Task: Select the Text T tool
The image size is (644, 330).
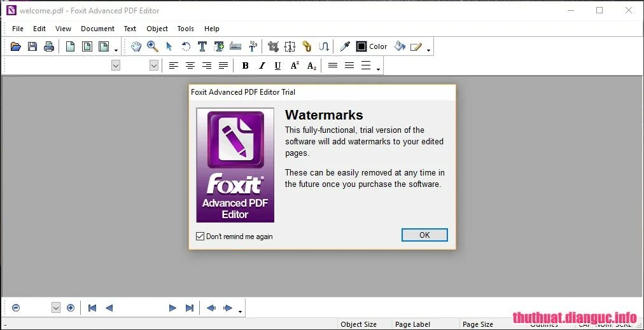Action: tap(202, 46)
